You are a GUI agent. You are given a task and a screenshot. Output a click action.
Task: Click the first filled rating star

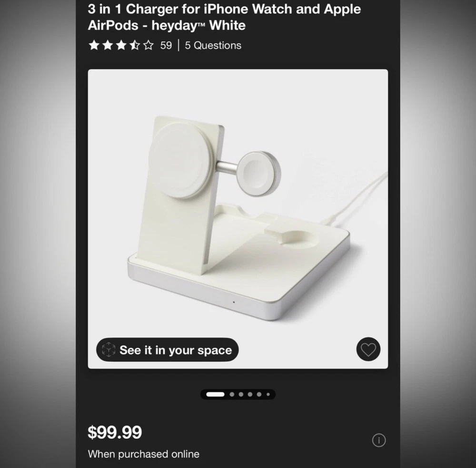[94, 45]
